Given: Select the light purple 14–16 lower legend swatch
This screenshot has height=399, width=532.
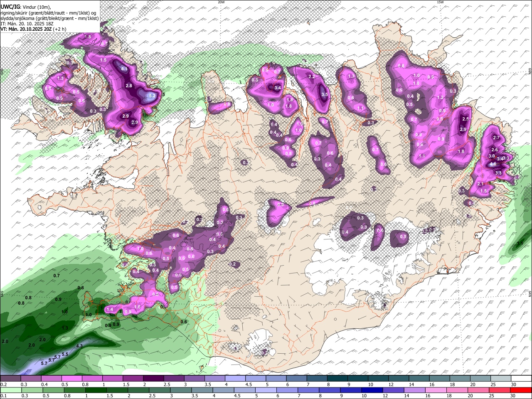Looking at the screenshot, I should coord(415,390).
